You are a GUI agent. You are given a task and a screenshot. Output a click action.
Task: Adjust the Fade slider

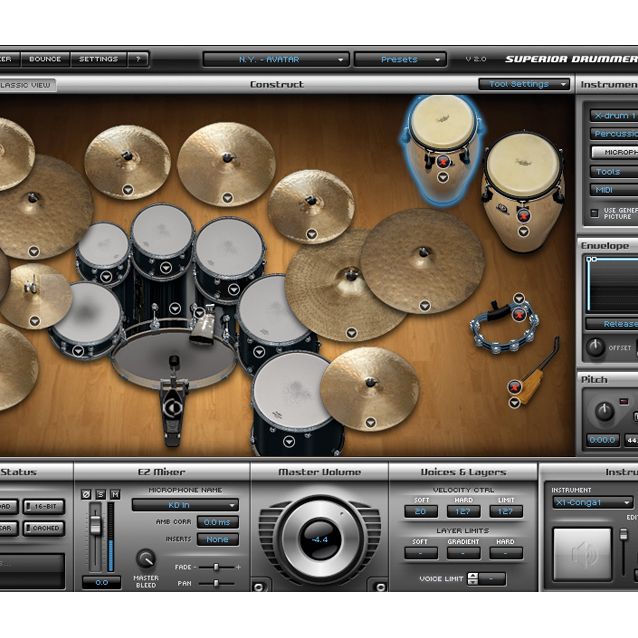point(216,567)
